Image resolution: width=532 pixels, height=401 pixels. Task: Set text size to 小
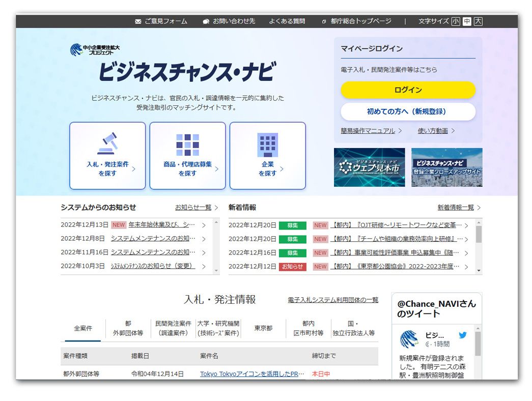tap(455, 21)
